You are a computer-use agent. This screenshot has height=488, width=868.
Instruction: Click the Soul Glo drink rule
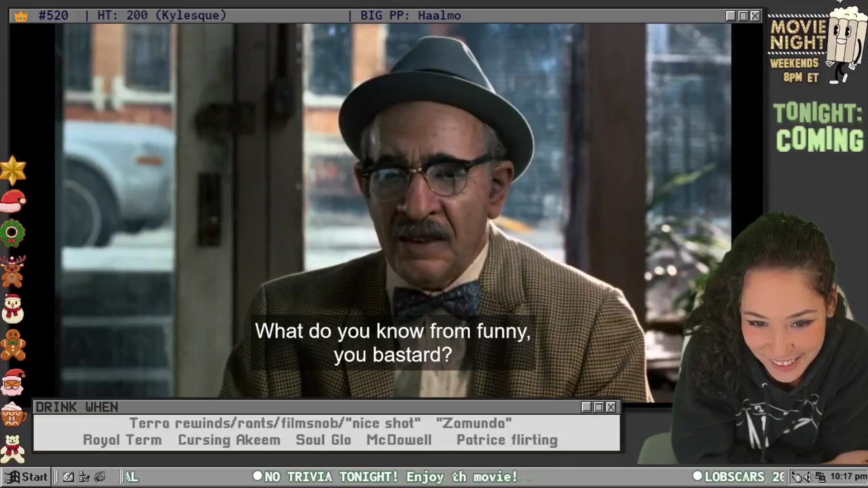pos(323,440)
